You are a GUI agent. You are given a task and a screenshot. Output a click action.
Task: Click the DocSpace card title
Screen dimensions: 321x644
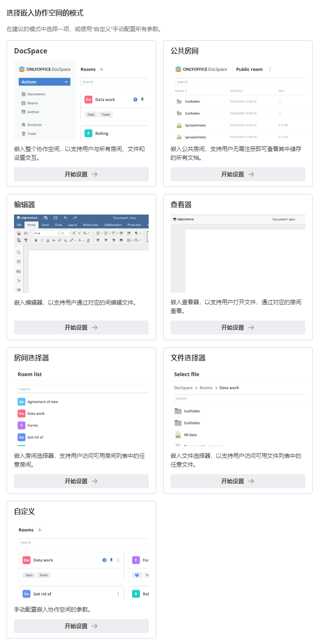coord(31,51)
